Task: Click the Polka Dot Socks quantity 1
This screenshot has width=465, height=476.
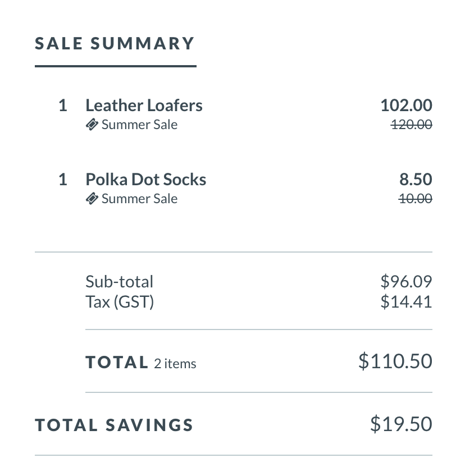Action: pyautogui.click(x=62, y=180)
